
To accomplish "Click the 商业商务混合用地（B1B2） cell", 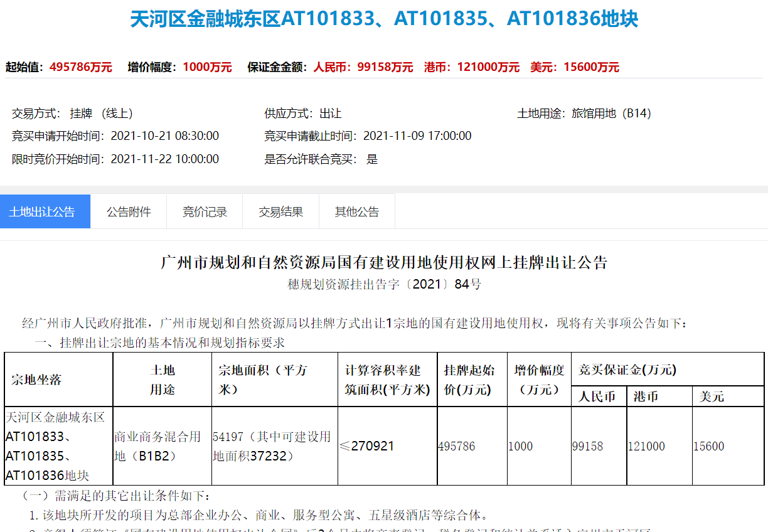I will point(163,446).
